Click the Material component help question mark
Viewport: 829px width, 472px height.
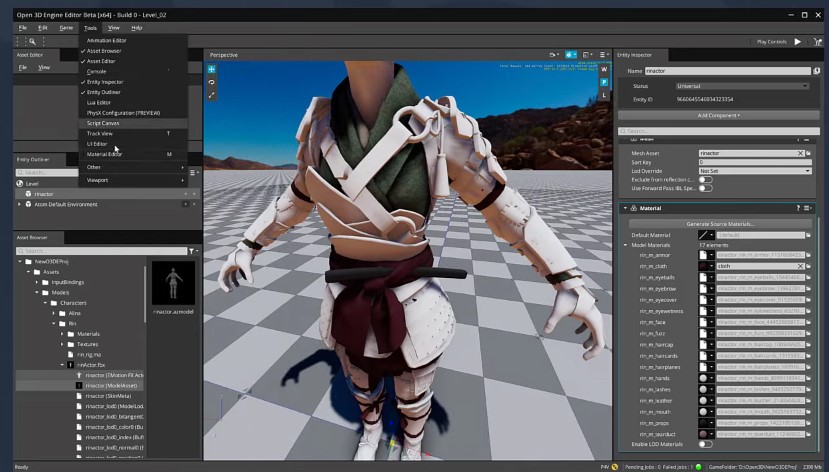coord(798,208)
